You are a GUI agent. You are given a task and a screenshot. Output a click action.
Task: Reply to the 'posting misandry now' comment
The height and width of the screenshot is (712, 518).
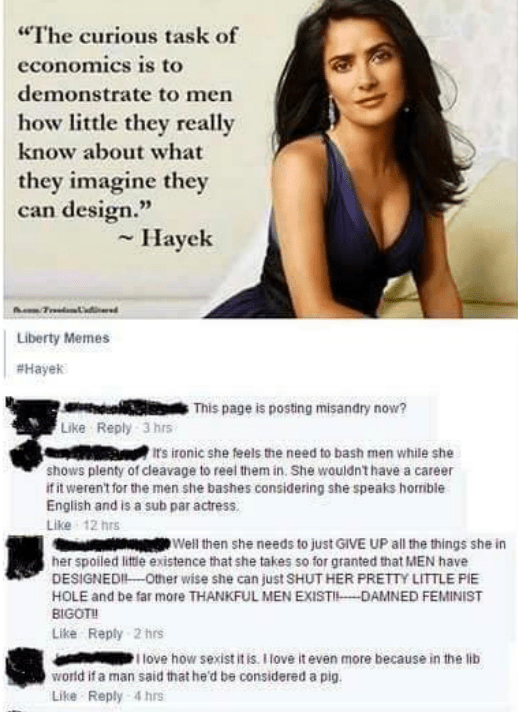[x=114, y=428]
